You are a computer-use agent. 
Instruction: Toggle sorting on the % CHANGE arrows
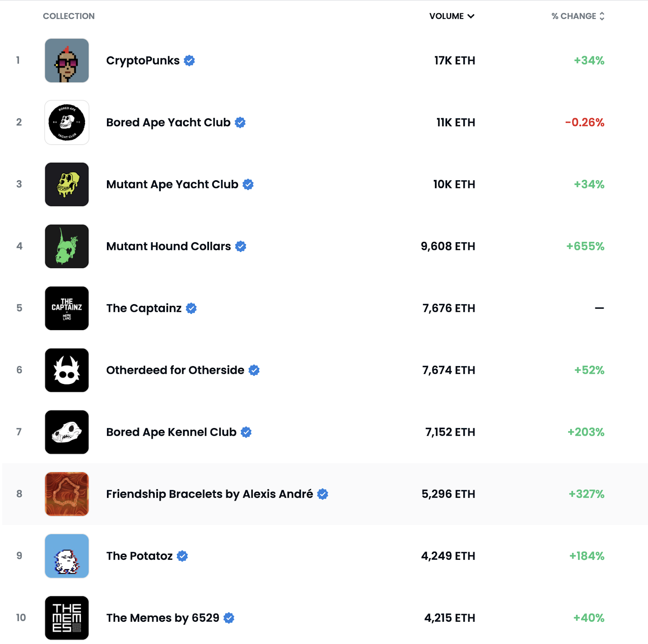tap(602, 16)
